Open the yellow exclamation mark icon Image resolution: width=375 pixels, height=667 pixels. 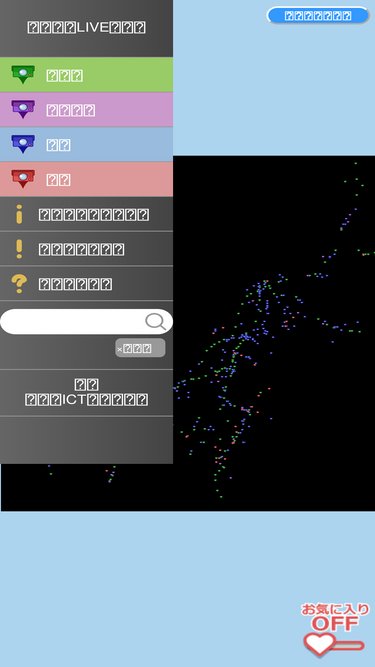click(x=19, y=249)
